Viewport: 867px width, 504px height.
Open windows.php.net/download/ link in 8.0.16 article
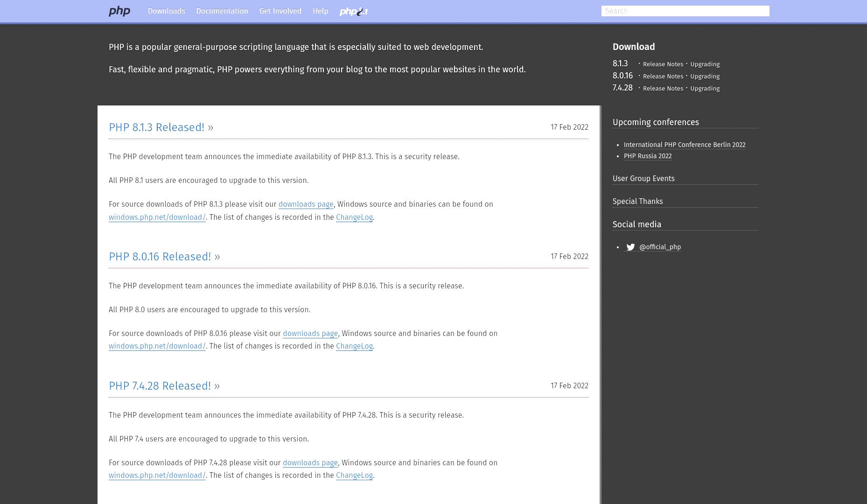(157, 346)
